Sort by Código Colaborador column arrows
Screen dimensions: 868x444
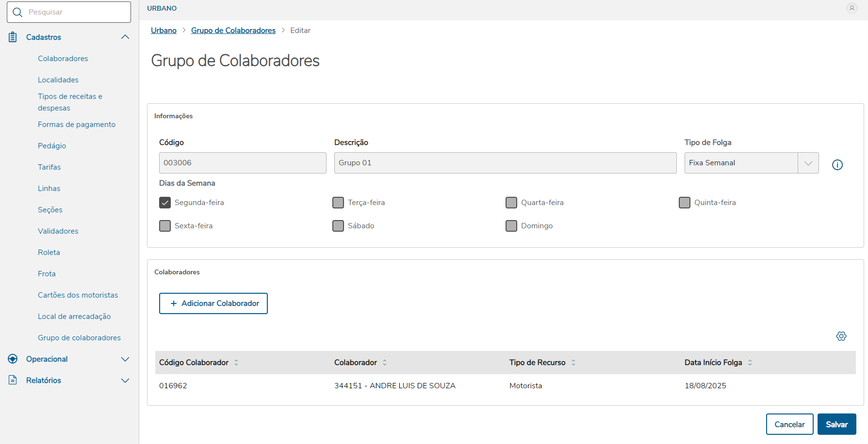pos(236,363)
